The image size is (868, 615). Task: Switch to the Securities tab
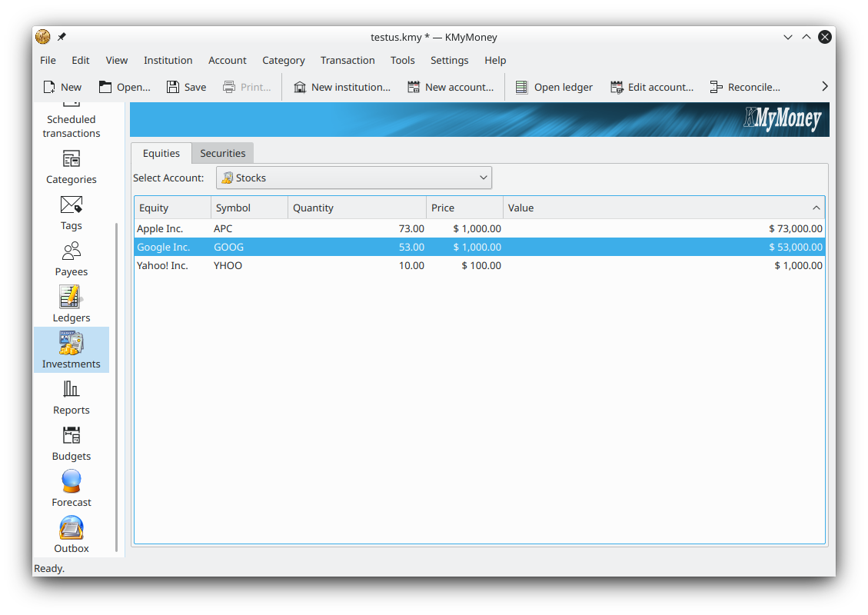pyautogui.click(x=222, y=153)
